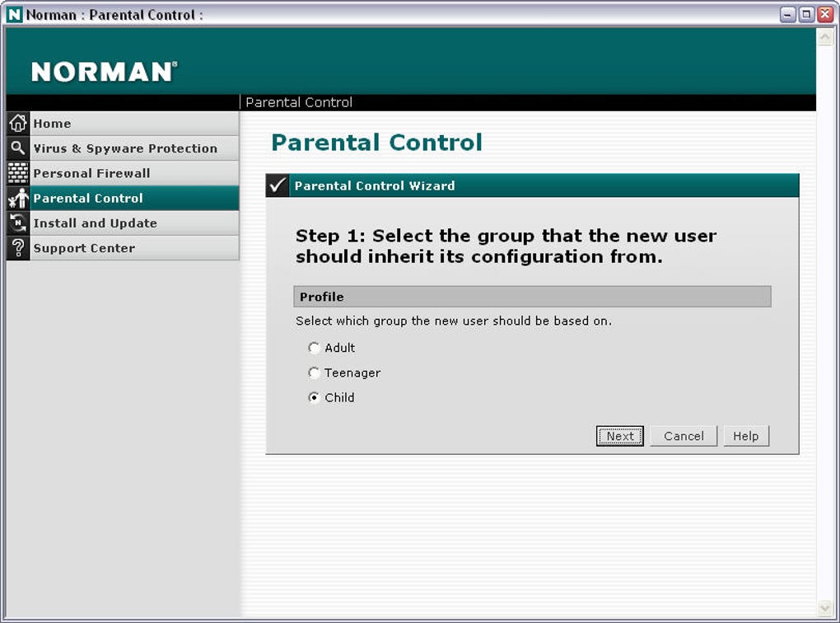
Task: Click the magnifier icon for Virus & Spyware Protection
Action: point(17,148)
